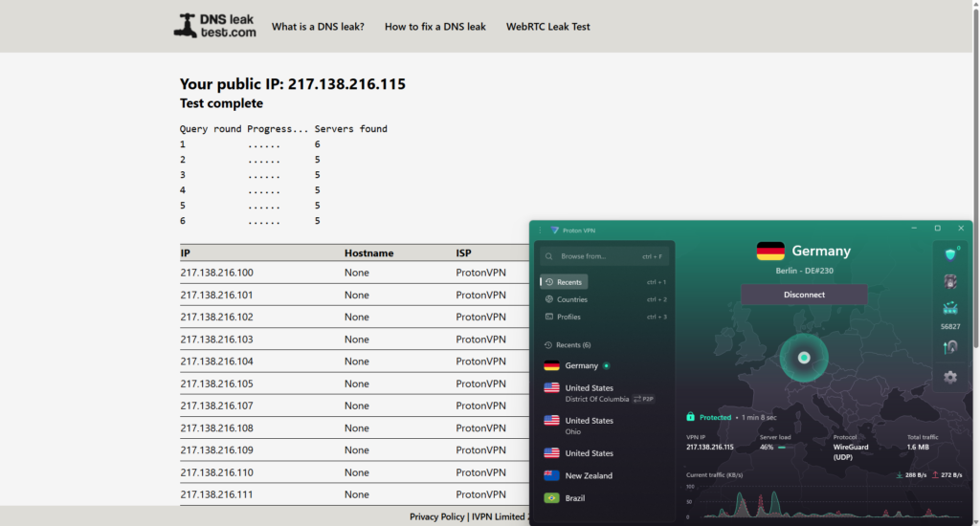Click the Test complete text
This screenshot has height=526, width=980.
coord(221,103)
